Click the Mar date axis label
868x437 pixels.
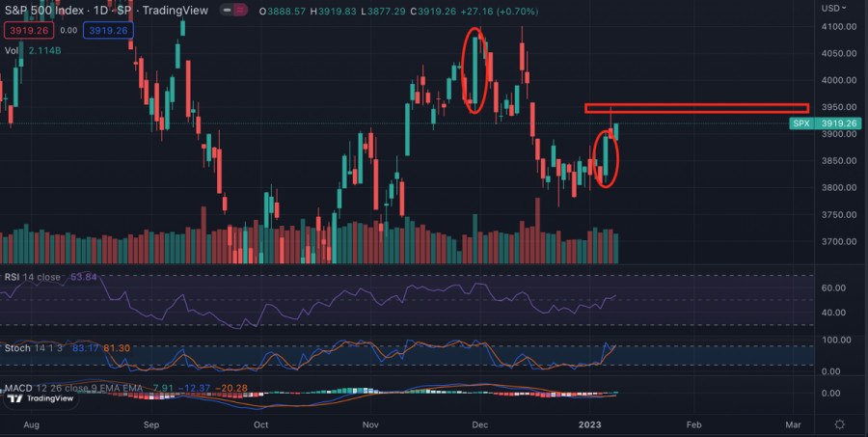tap(794, 424)
